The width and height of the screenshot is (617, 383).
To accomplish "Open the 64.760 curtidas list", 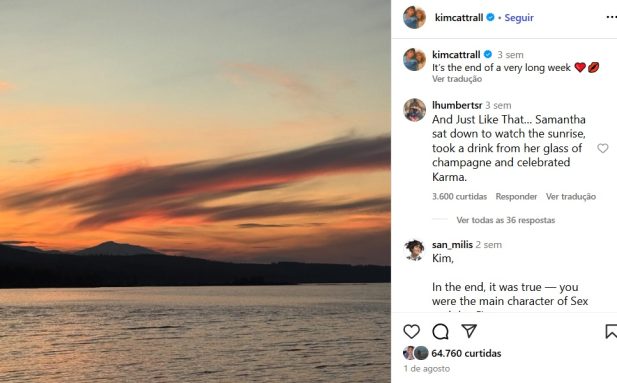I will click(466, 353).
